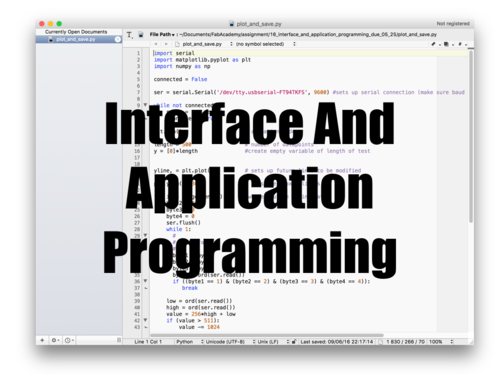Viewport: 500px width, 375px height.
Task: Collapse the fold triangle at line 9
Action: 145,105
